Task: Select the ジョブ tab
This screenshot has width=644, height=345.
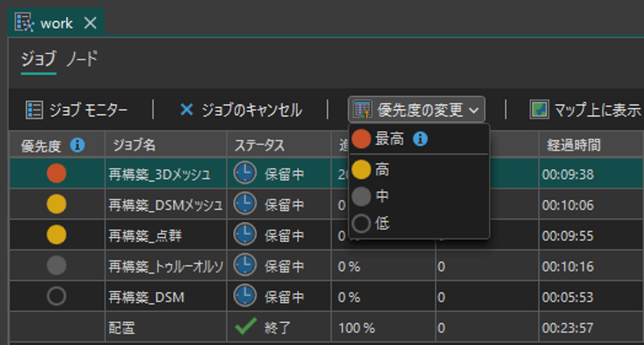Action: (x=38, y=59)
